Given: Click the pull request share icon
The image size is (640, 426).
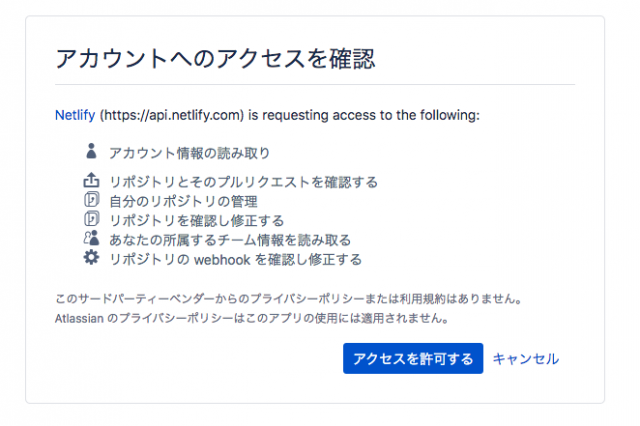Looking at the screenshot, I should point(91,180).
